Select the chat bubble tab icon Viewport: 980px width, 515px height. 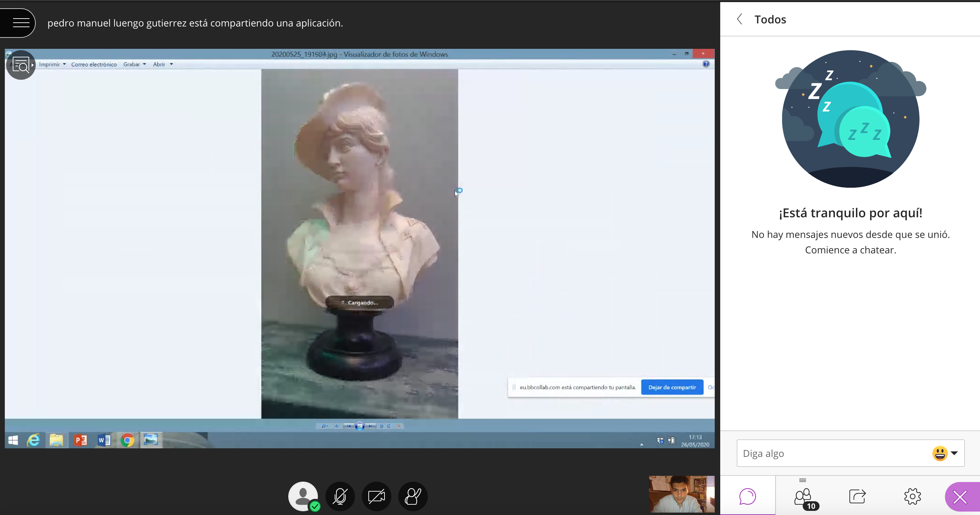748,496
